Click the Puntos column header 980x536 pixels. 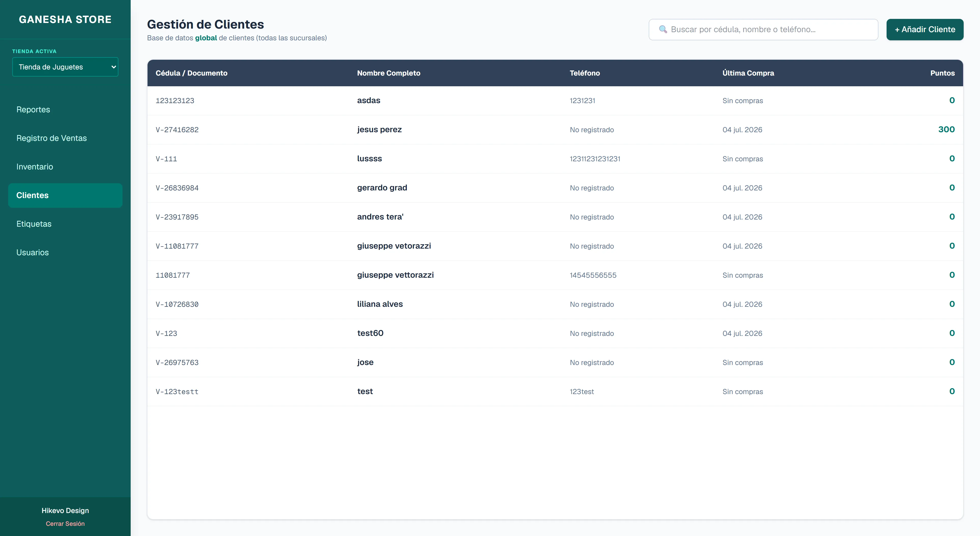(x=942, y=73)
